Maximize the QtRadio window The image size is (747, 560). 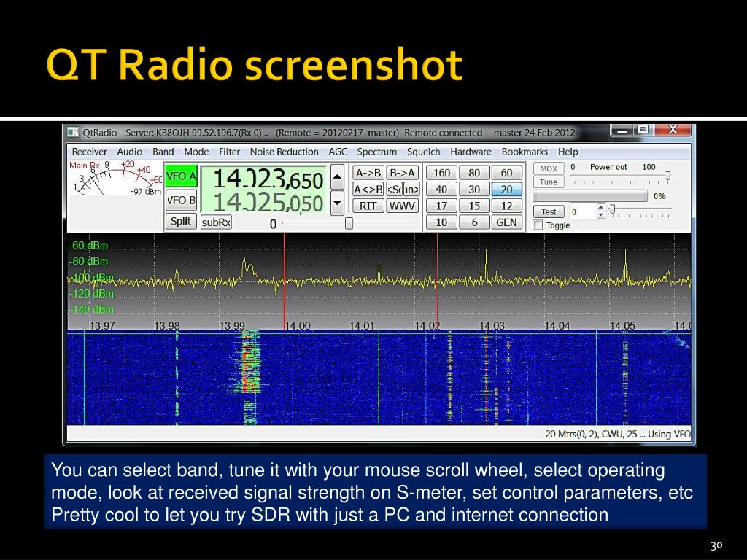(x=643, y=130)
